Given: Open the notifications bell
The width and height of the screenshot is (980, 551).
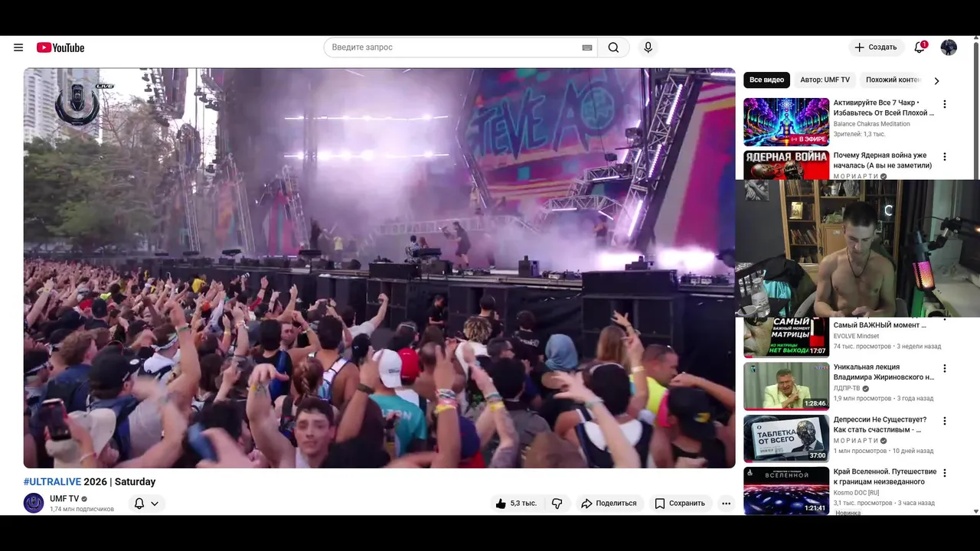Looking at the screenshot, I should point(920,47).
